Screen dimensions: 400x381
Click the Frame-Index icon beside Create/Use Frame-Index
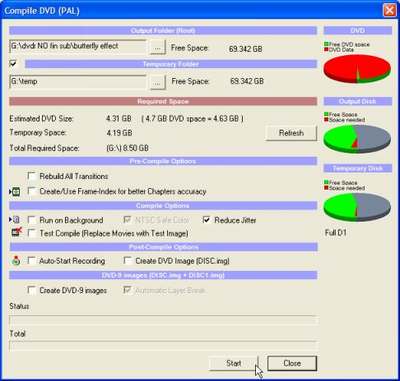point(16,192)
